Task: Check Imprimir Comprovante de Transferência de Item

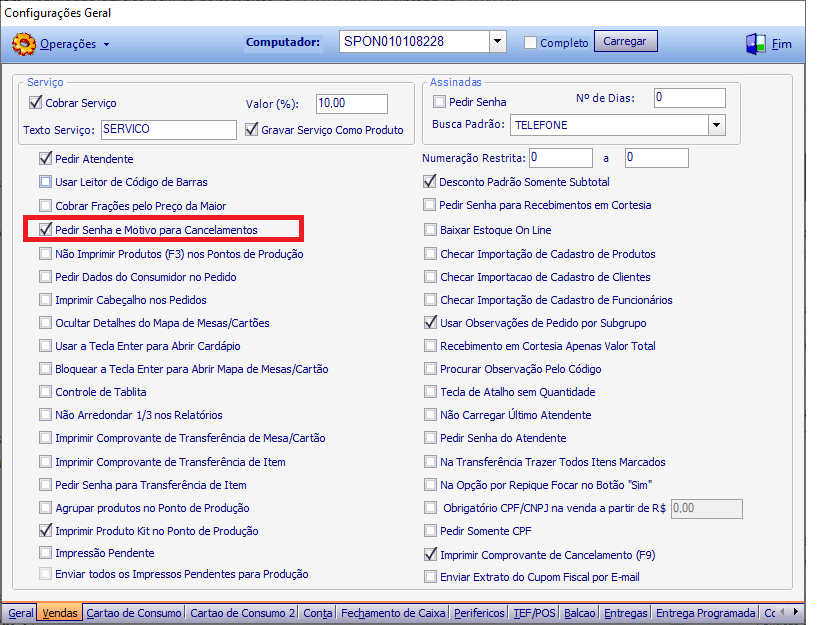Action: (45, 462)
